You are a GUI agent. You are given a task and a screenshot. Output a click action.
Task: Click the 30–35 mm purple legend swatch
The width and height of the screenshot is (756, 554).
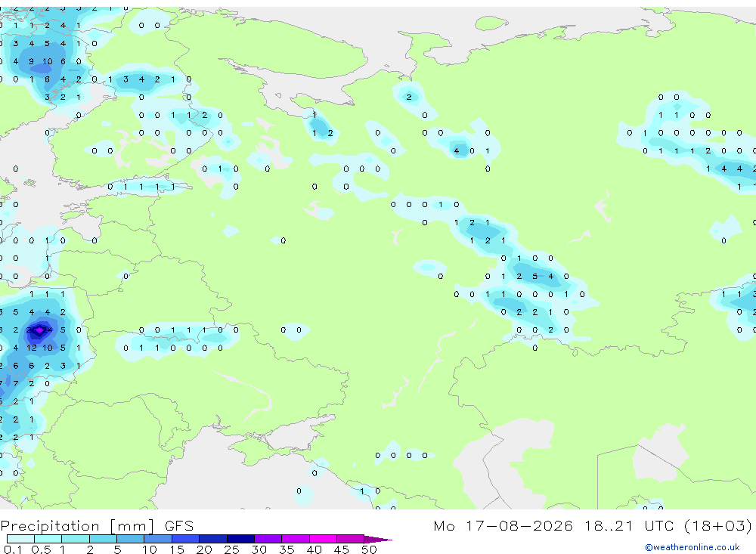point(268,539)
